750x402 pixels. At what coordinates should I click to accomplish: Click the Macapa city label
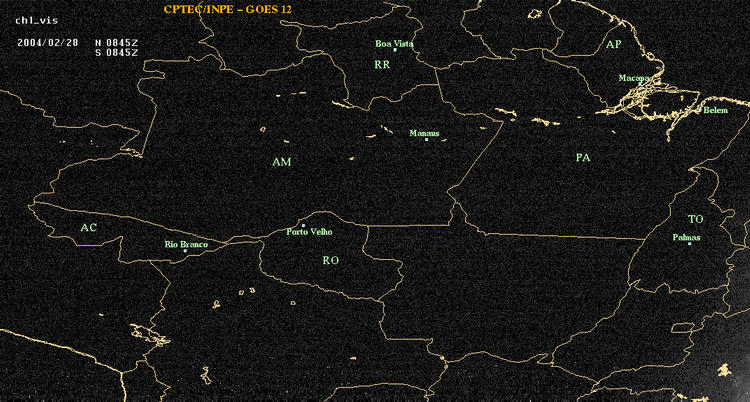tap(634, 78)
